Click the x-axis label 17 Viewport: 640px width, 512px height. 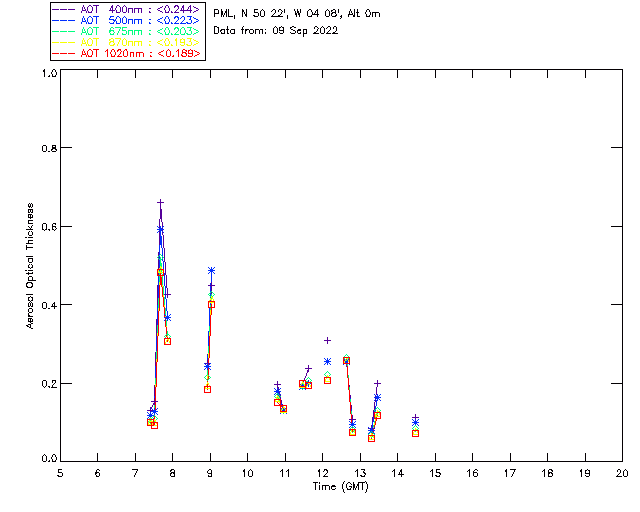(x=510, y=473)
